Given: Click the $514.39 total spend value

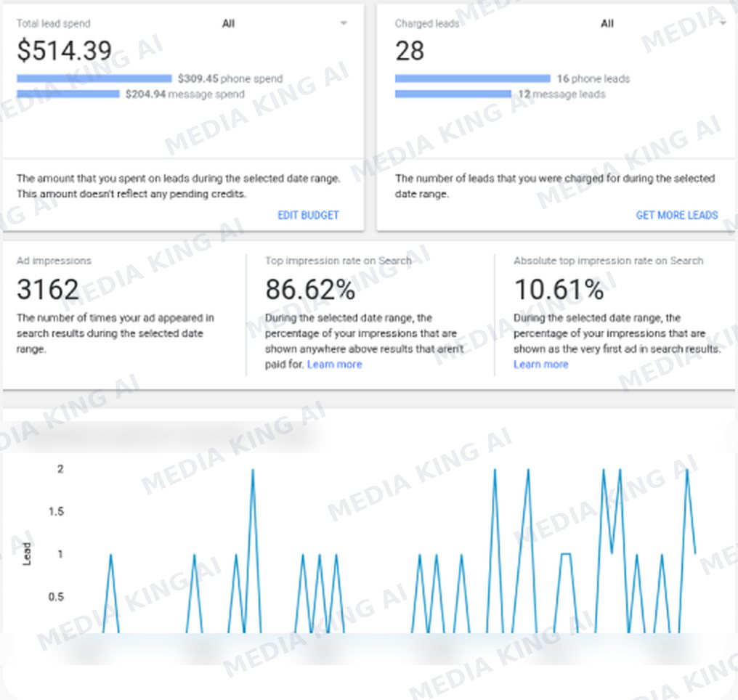Looking at the screenshot, I should (65, 51).
